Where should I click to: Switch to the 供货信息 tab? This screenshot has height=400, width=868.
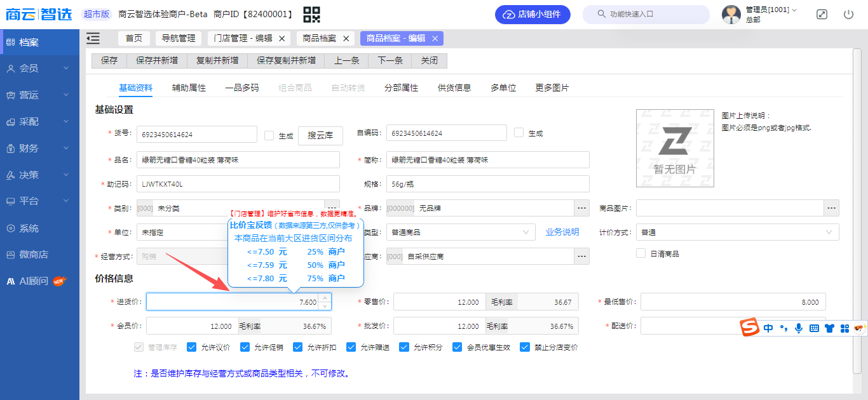click(x=454, y=88)
